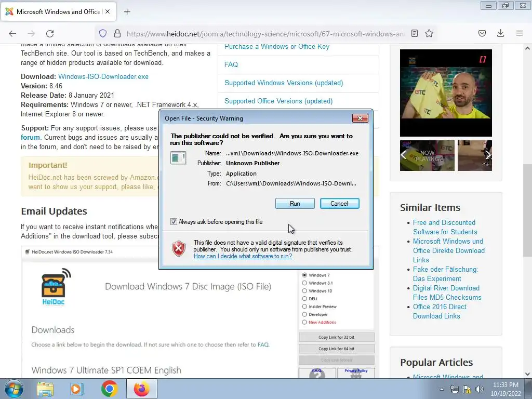Open Google Chrome from the taskbar

coord(109,389)
